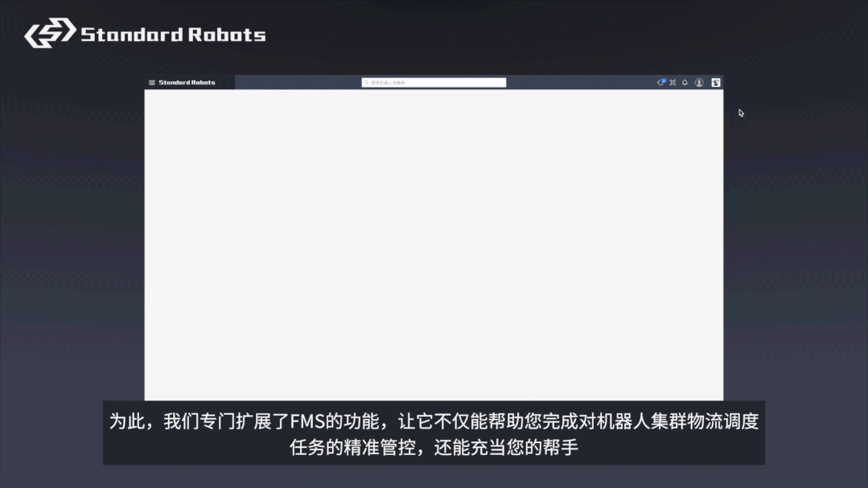Click the blank white content area
This screenshot has width=868, height=488.
tap(434, 241)
